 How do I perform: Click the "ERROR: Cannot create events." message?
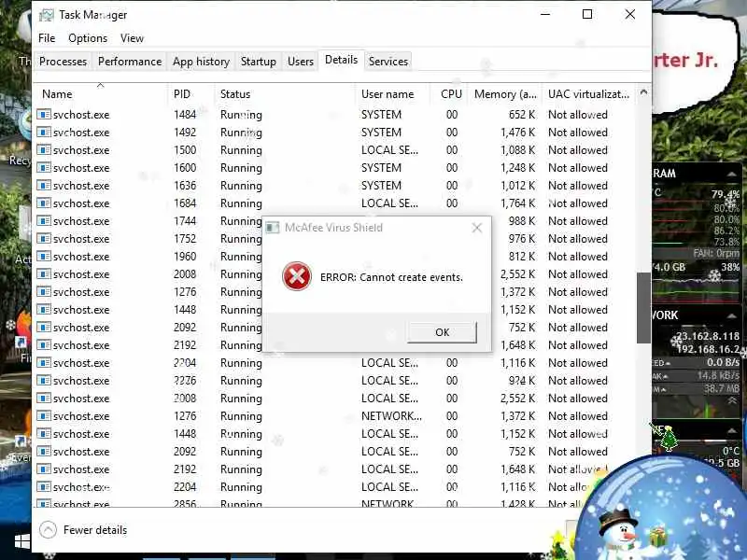pos(391,277)
